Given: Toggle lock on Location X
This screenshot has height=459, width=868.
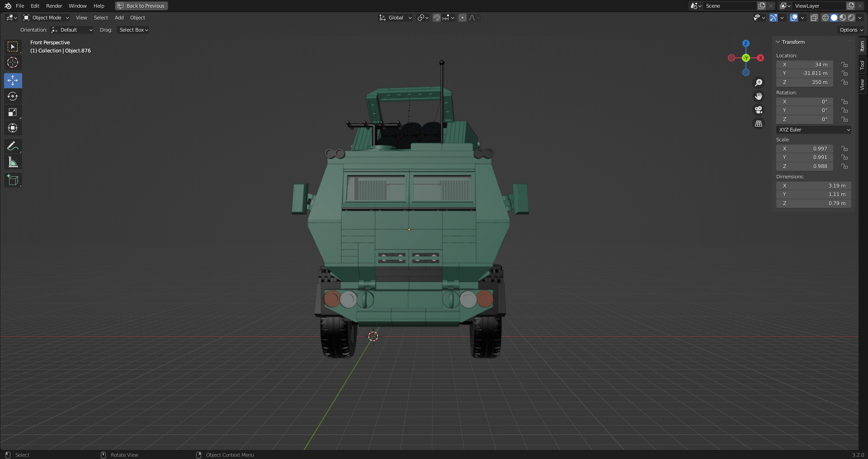Looking at the screenshot, I should (x=844, y=65).
